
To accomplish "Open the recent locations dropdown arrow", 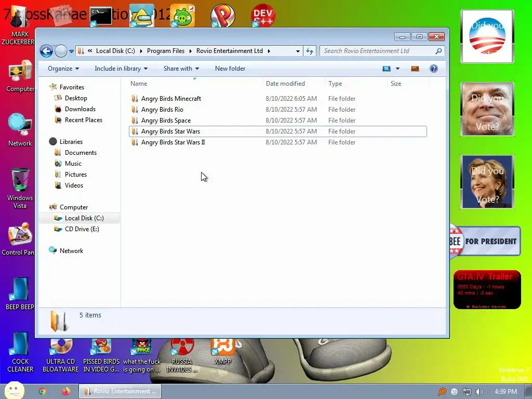I will coord(71,51).
